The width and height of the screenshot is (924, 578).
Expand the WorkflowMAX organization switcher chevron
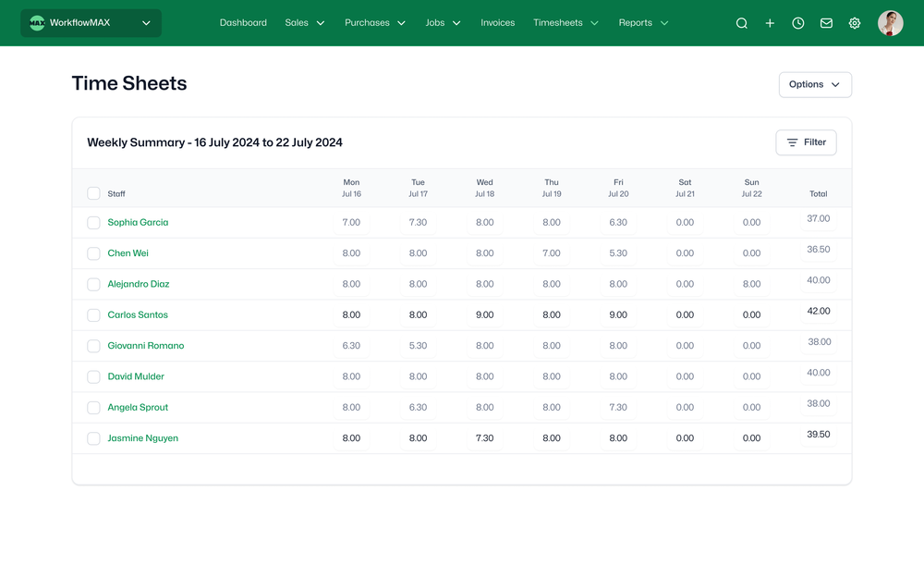[146, 23]
